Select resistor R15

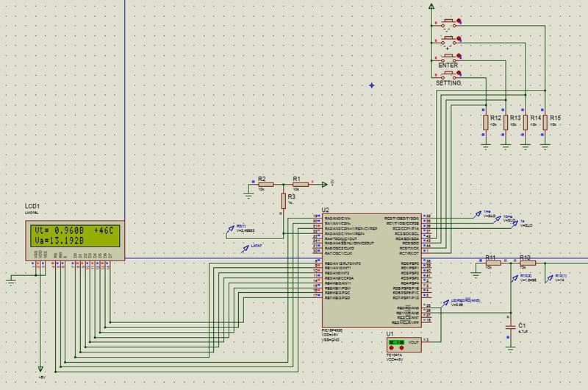(545, 122)
